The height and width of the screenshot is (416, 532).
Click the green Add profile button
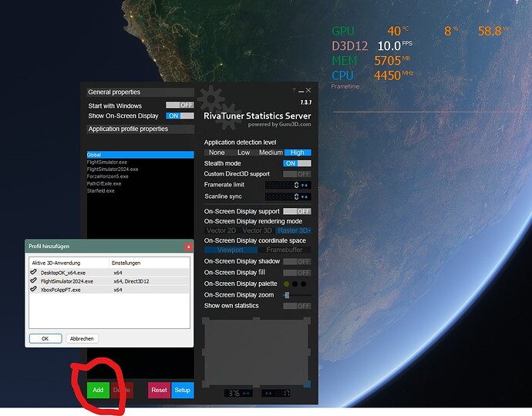point(98,390)
